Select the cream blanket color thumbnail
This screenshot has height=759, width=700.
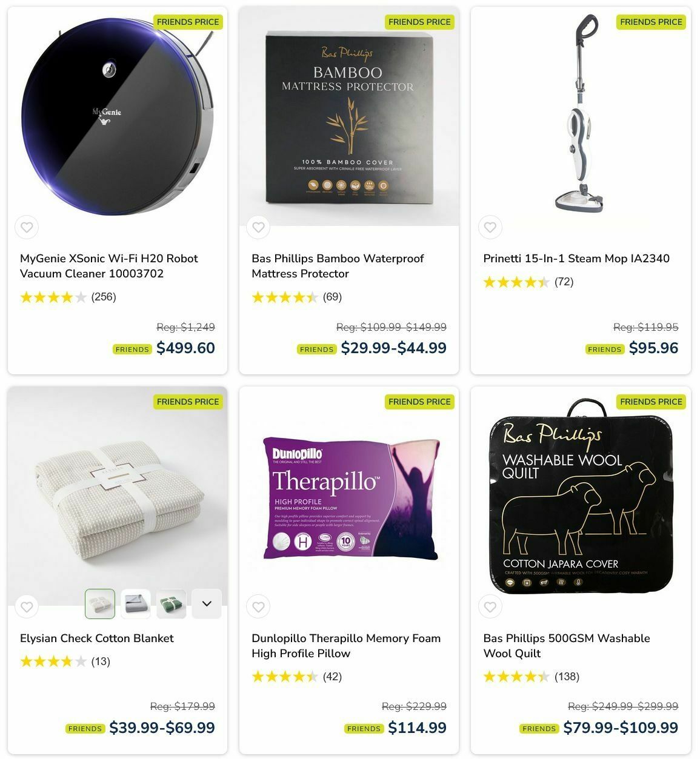coord(100,604)
